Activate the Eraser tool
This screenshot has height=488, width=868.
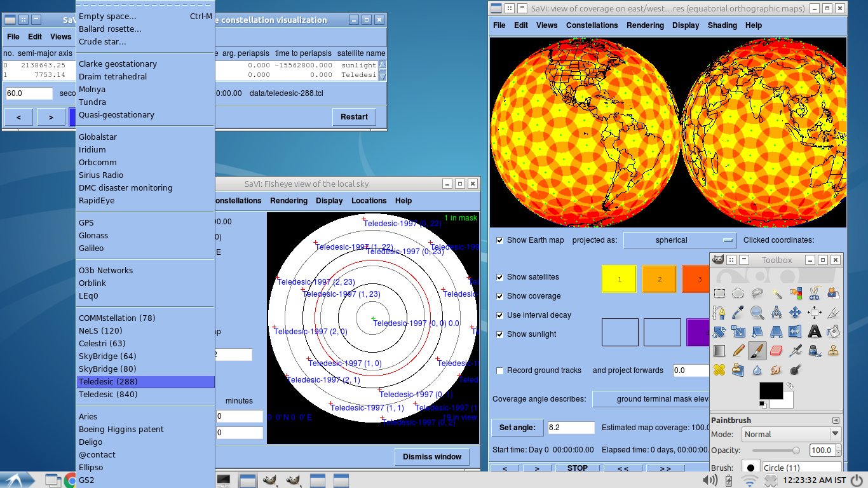(x=776, y=351)
